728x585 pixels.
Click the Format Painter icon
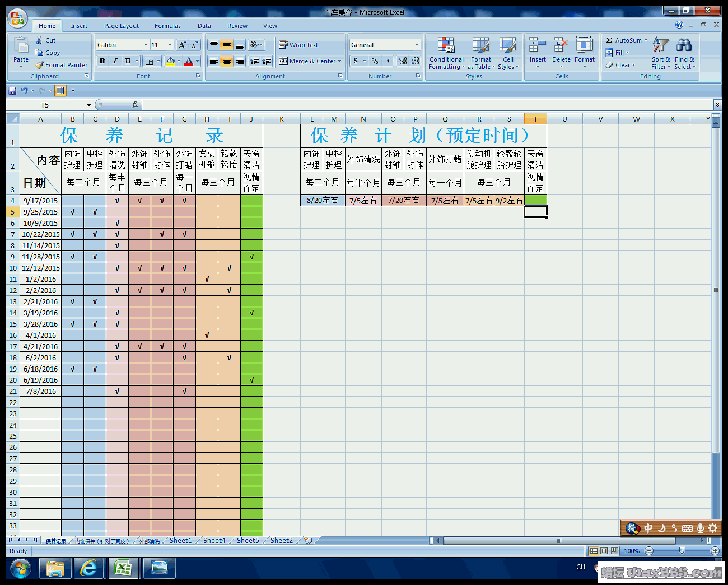[40, 65]
